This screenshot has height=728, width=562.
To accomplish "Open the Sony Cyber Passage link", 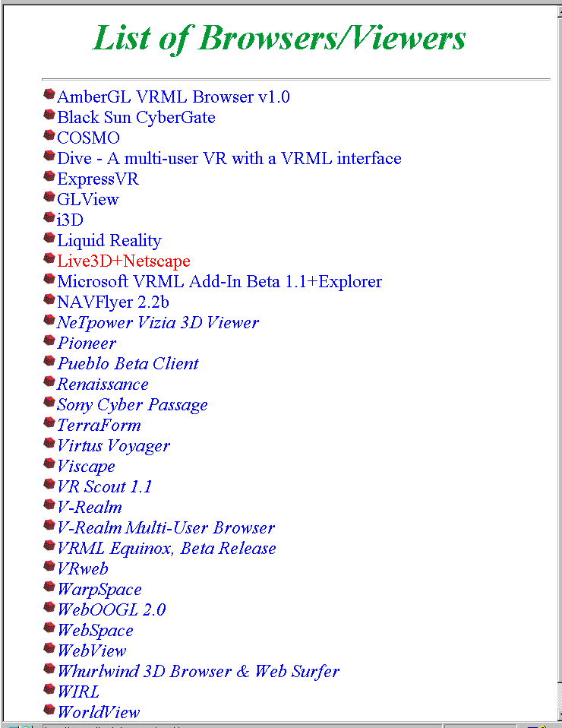I will pos(132,405).
